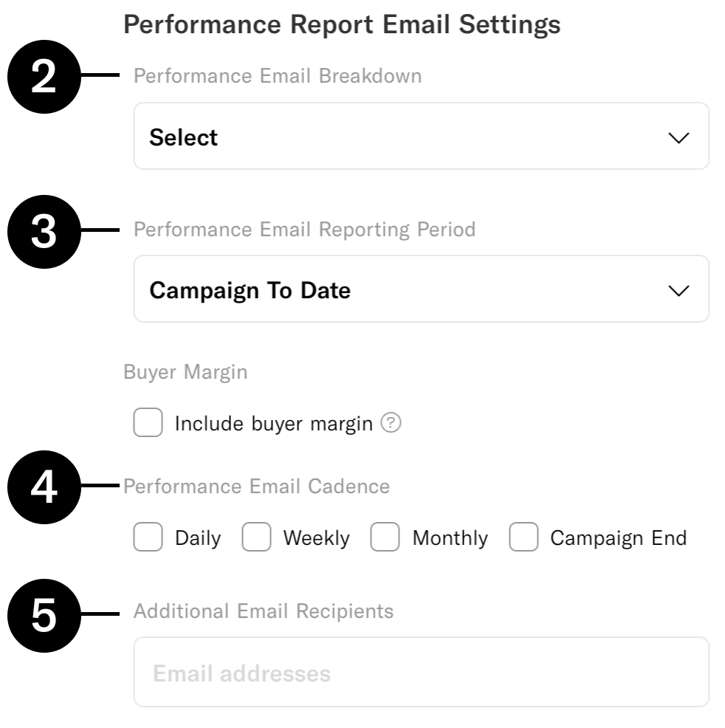This screenshot has height=728, width=725.
Task: Open the Performance Email Breakdown Select dropdown
Action: coord(421,137)
